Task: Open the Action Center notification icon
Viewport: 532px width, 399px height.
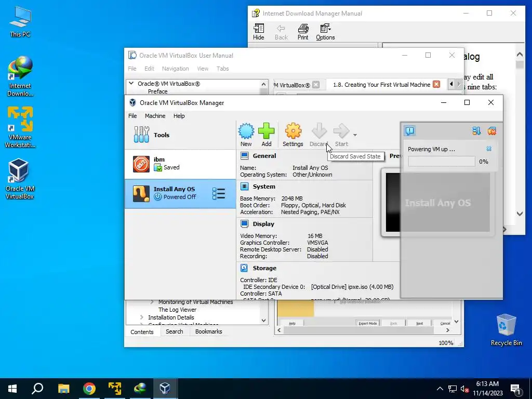Action: 515,389
